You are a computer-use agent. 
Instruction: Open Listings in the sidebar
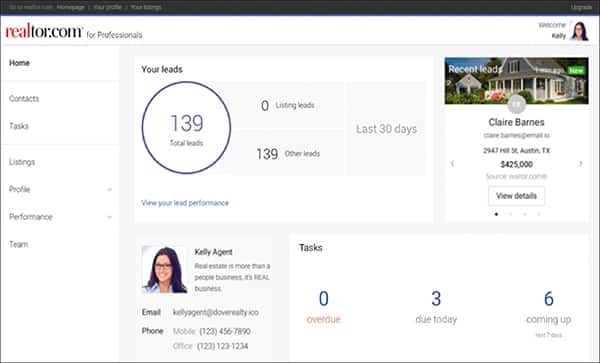pos(22,162)
